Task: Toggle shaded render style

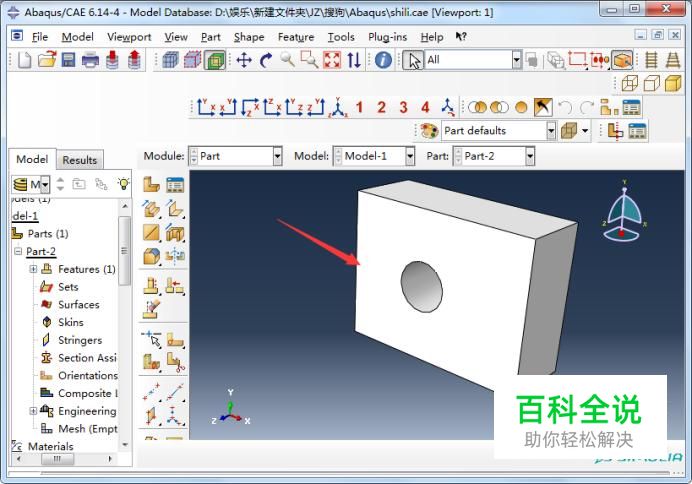Action: [673, 83]
